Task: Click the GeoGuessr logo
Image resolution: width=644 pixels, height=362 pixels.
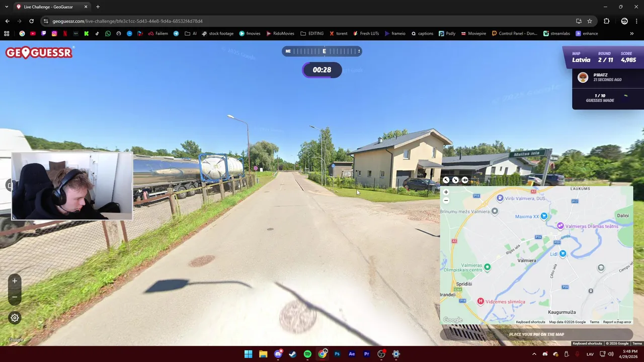Action: 39,52
